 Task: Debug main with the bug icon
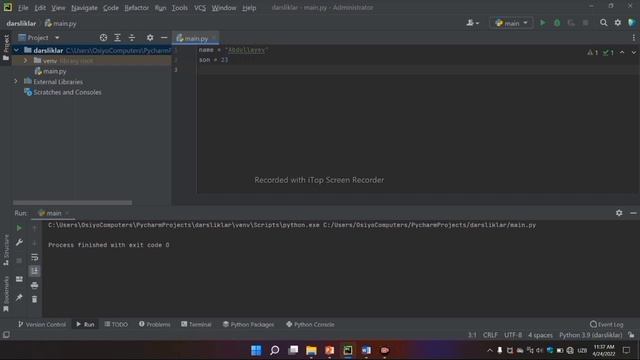pyautogui.click(x=557, y=23)
